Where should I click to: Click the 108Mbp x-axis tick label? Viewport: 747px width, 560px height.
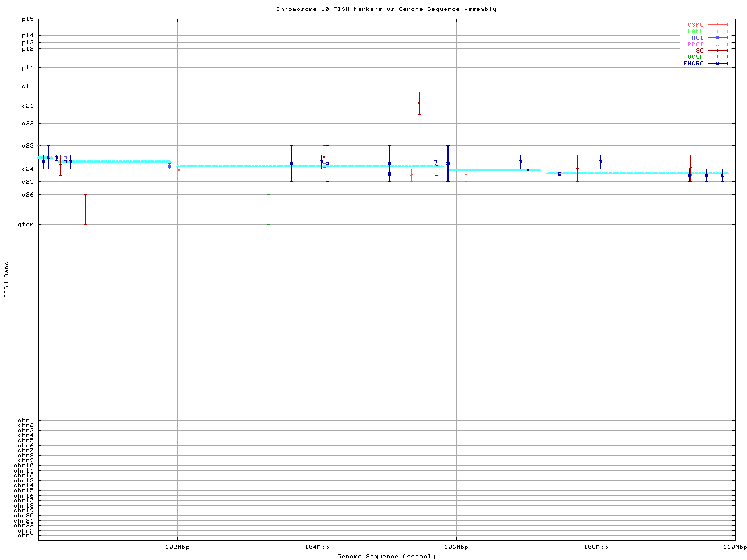(x=596, y=547)
